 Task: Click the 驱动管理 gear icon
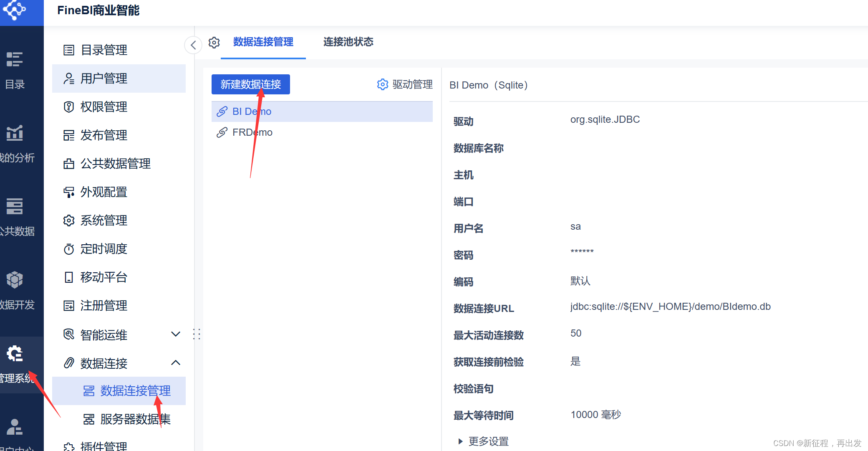tap(383, 84)
